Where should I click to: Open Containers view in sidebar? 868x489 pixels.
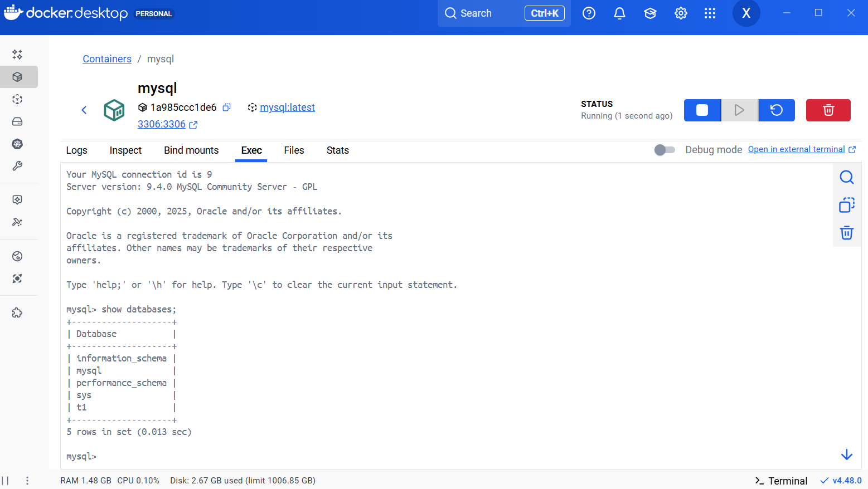[17, 77]
